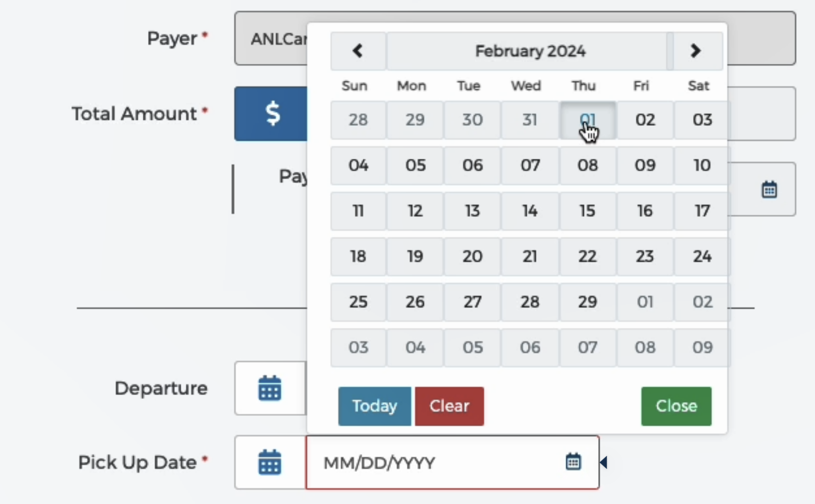
Task: Click the Sun column header
Action: (x=355, y=86)
